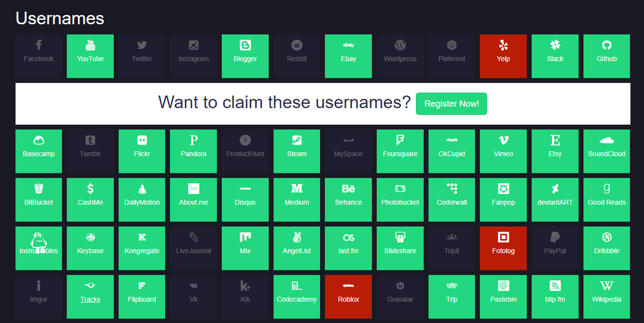Follow the underlined Tracky link
644x323 pixels.
tap(90, 299)
